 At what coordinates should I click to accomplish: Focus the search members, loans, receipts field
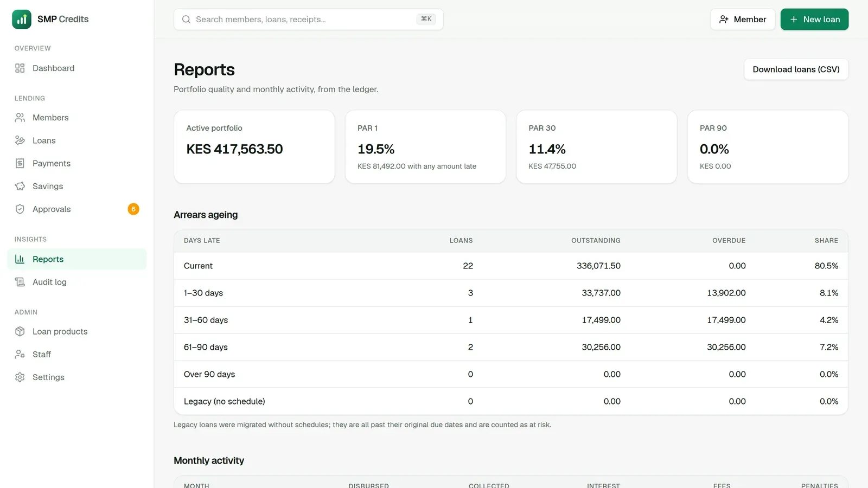click(308, 20)
